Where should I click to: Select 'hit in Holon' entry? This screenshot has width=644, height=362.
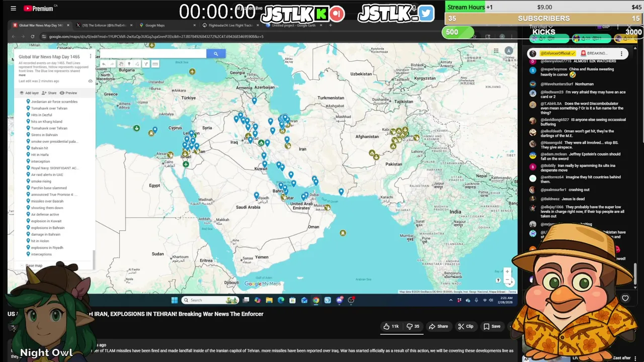click(40, 241)
